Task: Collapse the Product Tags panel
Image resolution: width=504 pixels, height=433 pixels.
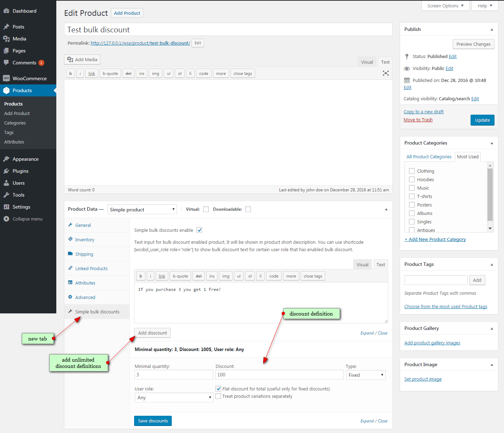Action: coord(492,265)
